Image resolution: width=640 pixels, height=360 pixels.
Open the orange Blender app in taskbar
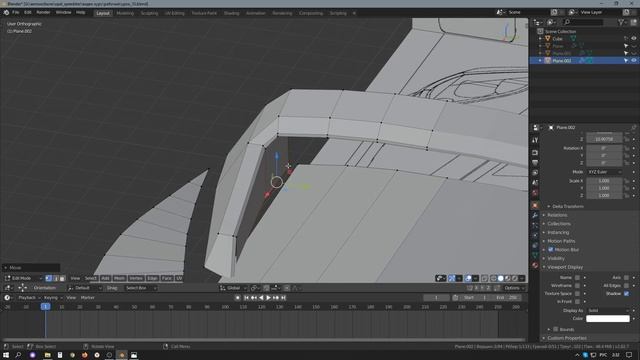pos(122,355)
